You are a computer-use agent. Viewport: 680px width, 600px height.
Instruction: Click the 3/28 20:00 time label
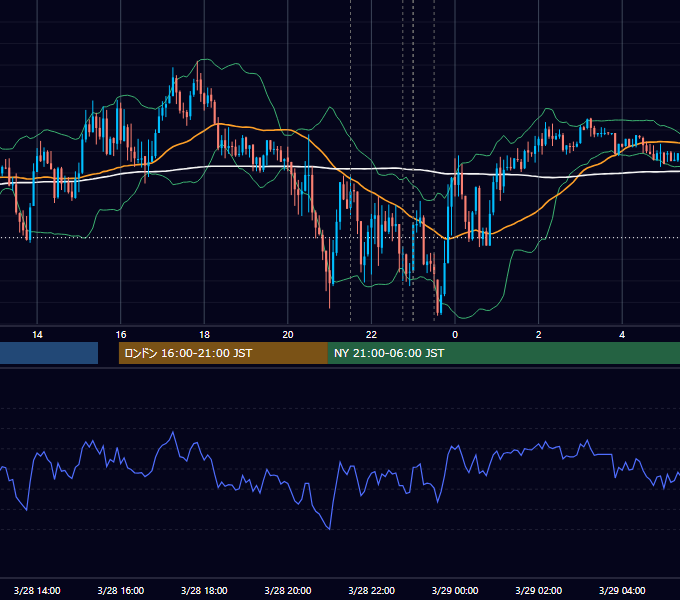click(288, 590)
